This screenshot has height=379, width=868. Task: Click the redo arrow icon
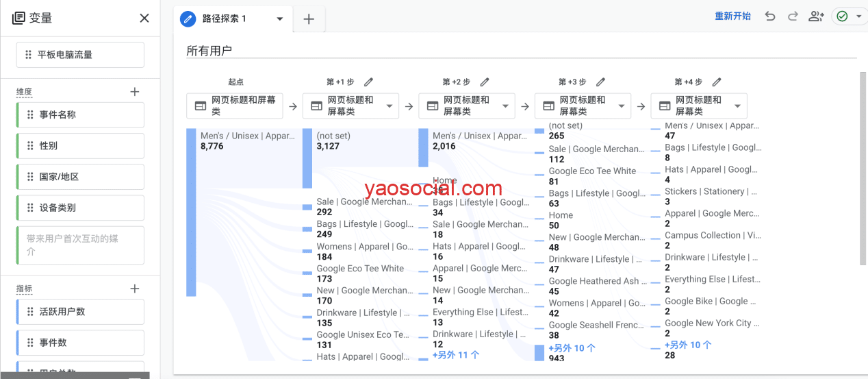pos(793,16)
